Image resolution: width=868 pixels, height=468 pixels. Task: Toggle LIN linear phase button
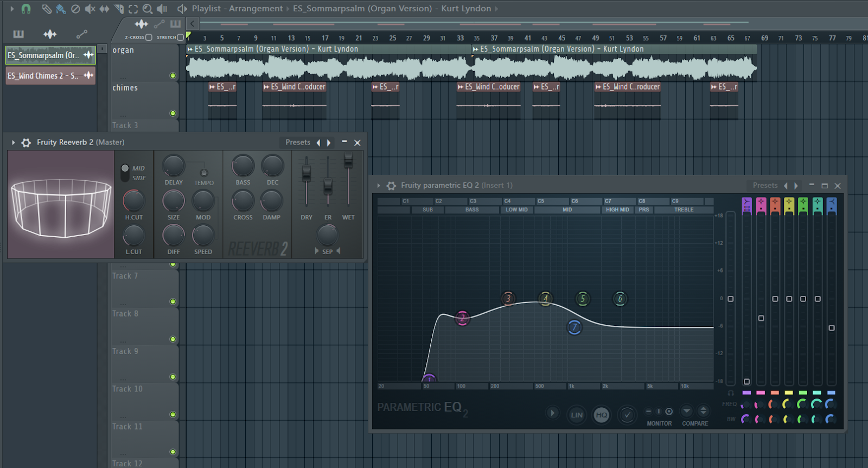tap(577, 415)
